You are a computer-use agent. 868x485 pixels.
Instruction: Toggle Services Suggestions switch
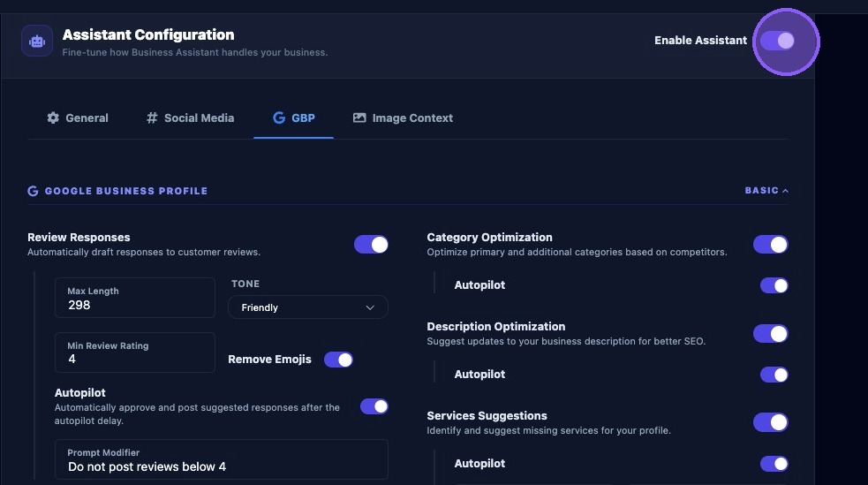771,422
